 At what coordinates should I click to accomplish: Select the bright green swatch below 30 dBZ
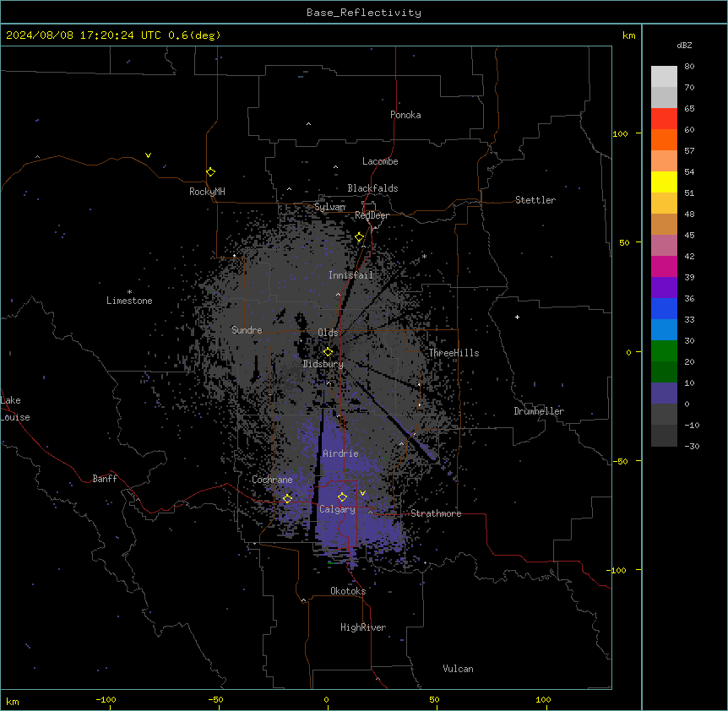664,351
